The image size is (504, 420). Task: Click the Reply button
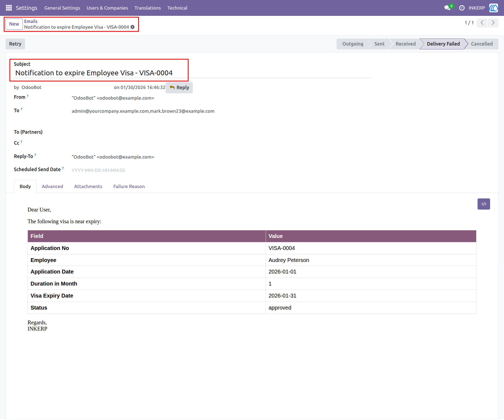pyautogui.click(x=179, y=88)
